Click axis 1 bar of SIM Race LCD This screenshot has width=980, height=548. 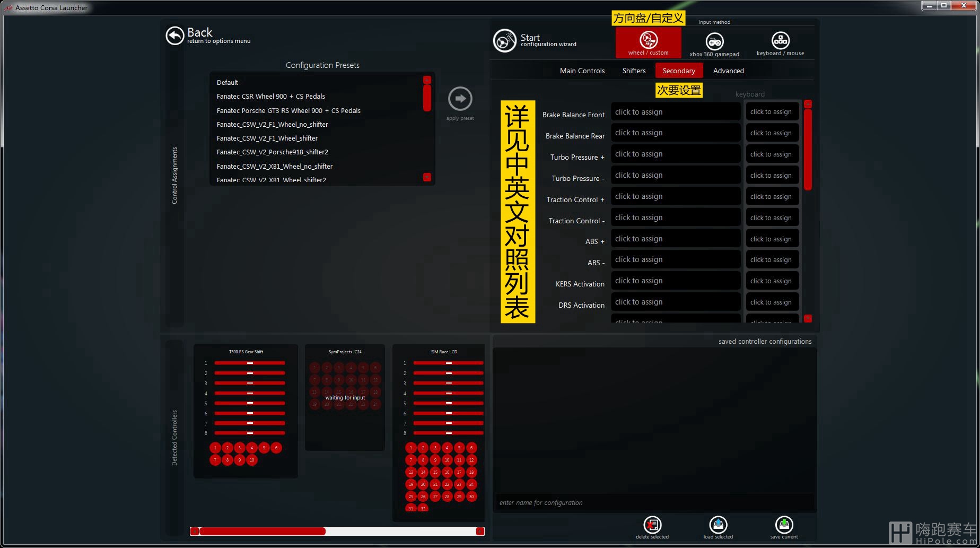449,363
